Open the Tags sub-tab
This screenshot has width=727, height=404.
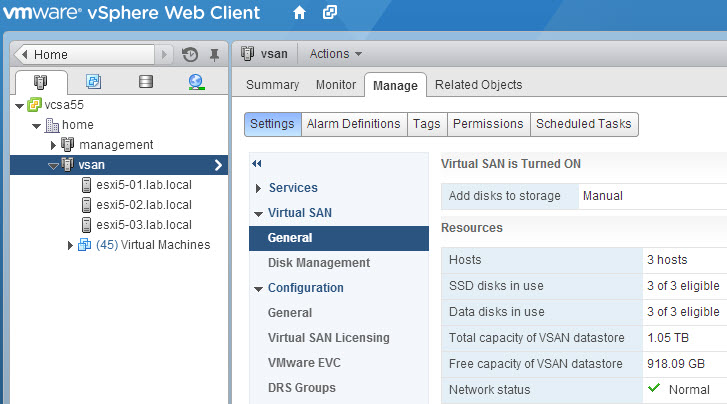coord(427,124)
